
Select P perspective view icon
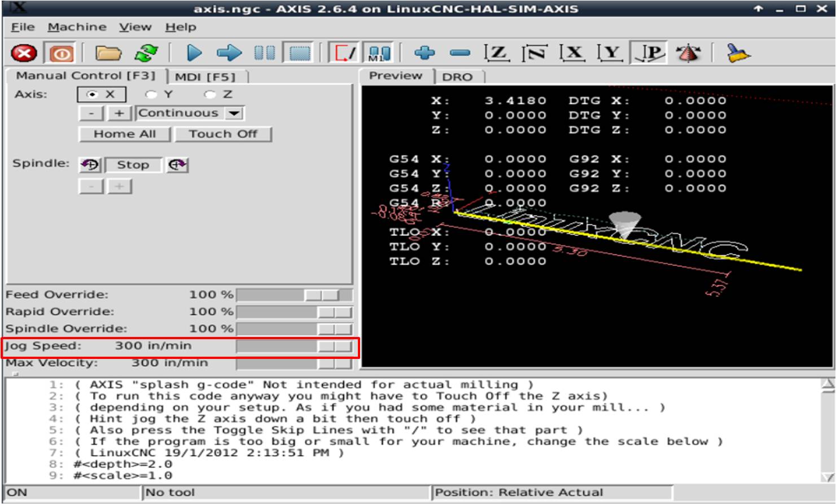[649, 54]
